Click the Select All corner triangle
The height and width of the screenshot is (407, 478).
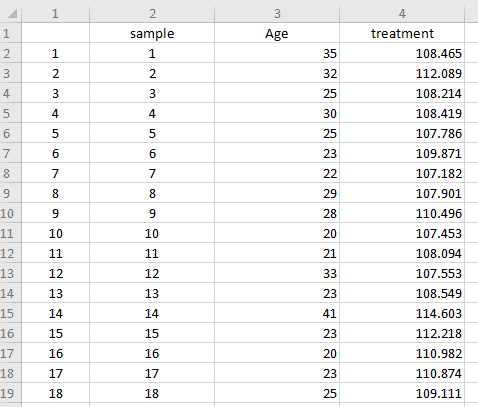(x=12, y=14)
